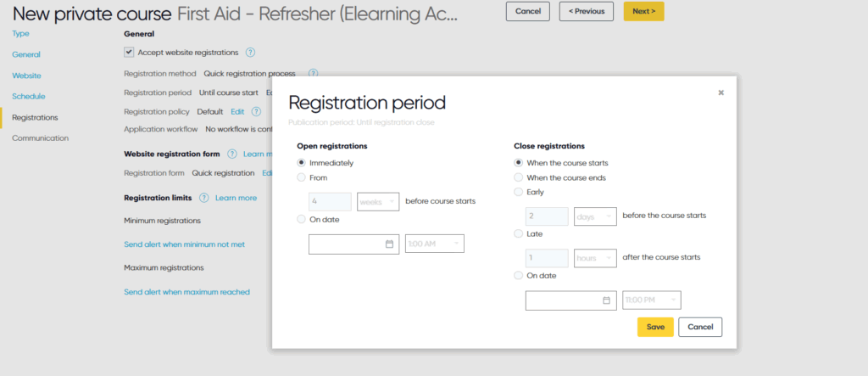This screenshot has width=868, height=376.
Task: Open the Website step in sidebar
Action: click(26, 76)
